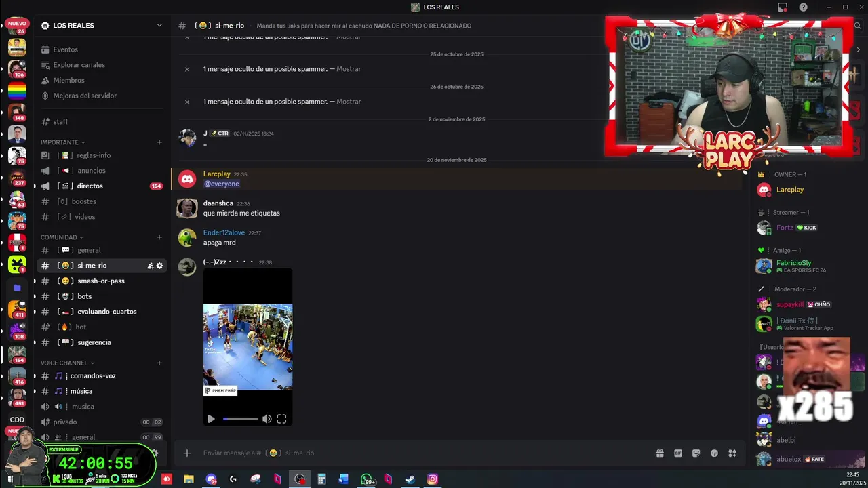Open the reglas-info channel
Viewport: 868px width, 488px height.
pos(102,155)
